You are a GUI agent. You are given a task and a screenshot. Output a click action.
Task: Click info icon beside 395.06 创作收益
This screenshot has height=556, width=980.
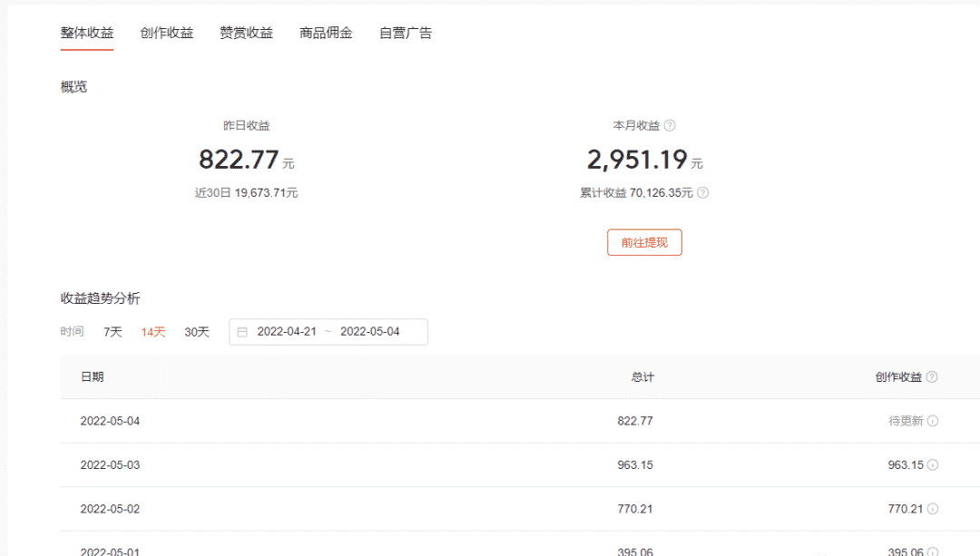(933, 551)
